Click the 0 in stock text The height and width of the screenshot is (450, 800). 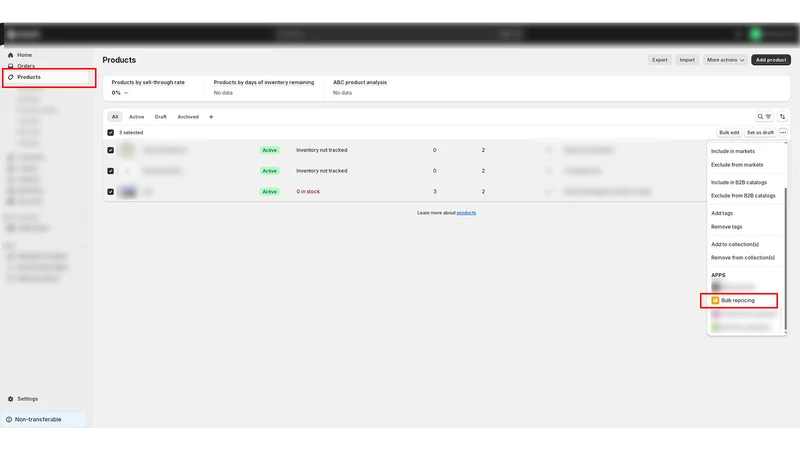click(308, 192)
